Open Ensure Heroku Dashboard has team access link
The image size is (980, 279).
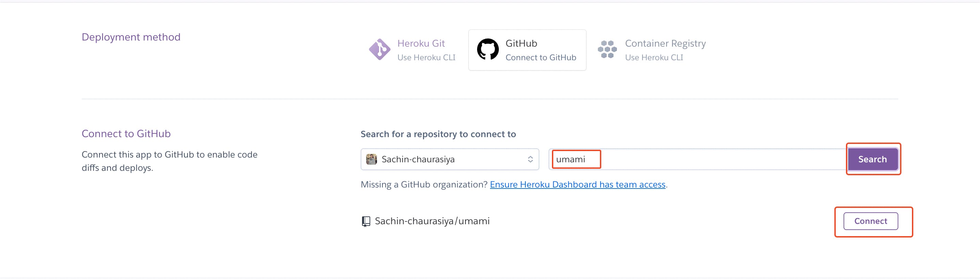pos(577,185)
